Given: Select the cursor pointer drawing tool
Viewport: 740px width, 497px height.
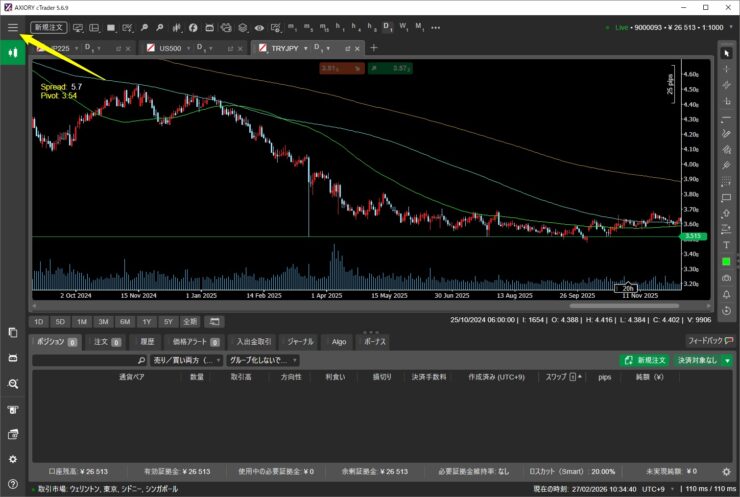Looking at the screenshot, I should (726, 54).
